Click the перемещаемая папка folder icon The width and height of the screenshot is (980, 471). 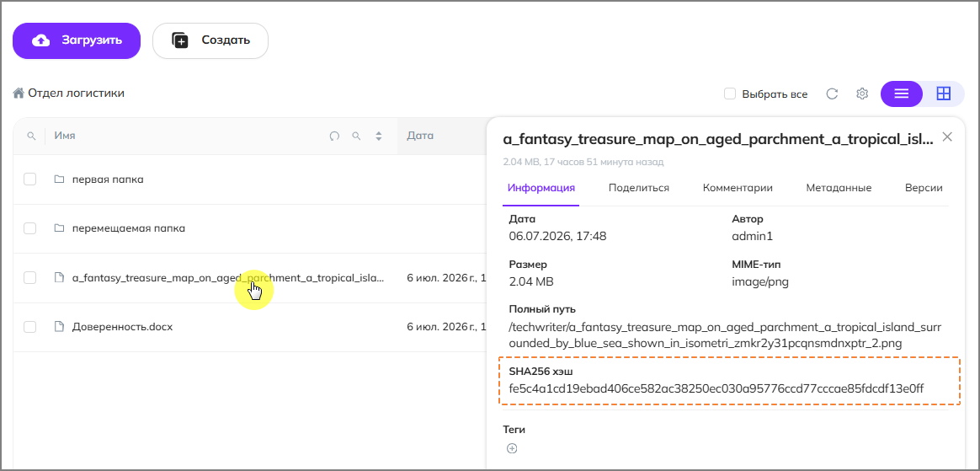(60, 228)
